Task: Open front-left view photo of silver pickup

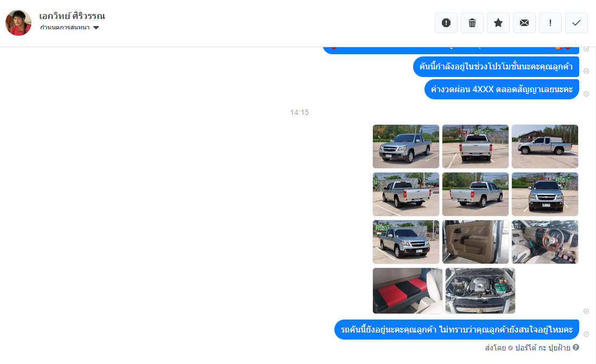Action: coord(406,146)
